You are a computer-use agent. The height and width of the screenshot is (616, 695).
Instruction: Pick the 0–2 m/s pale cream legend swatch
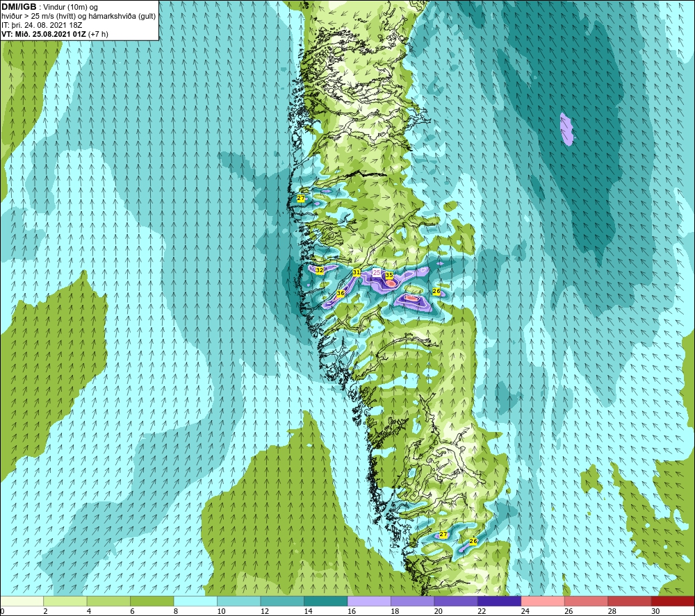[x=22, y=601]
